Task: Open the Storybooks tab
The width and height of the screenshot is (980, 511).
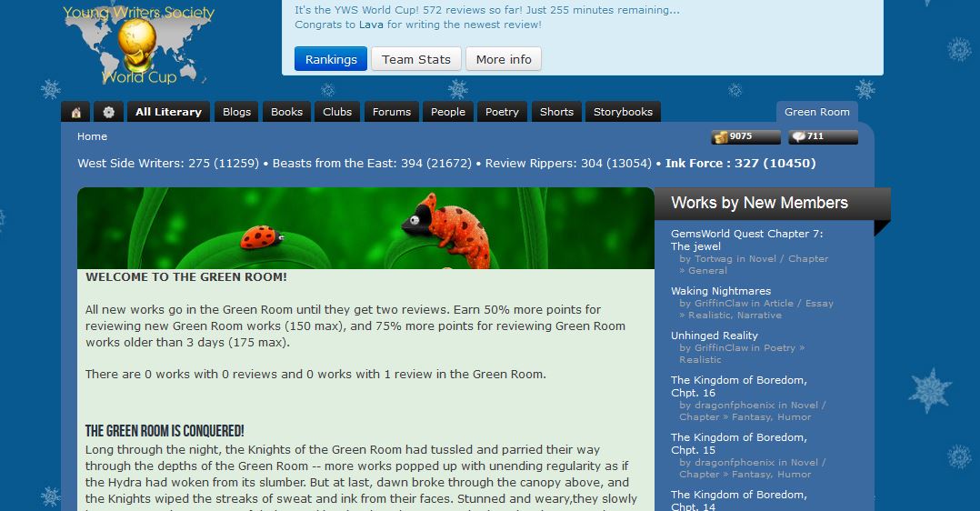Action: click(x=623, y=112)
